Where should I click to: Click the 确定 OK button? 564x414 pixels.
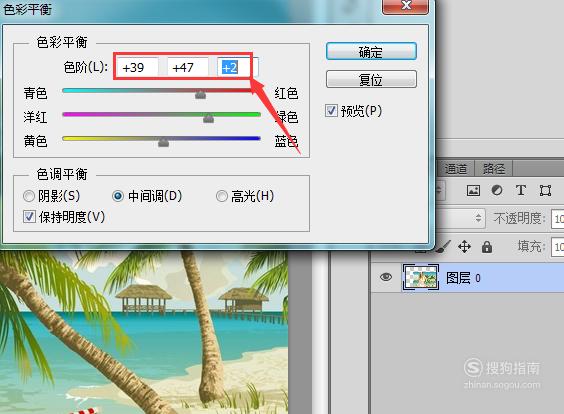[x=371, y=51]
